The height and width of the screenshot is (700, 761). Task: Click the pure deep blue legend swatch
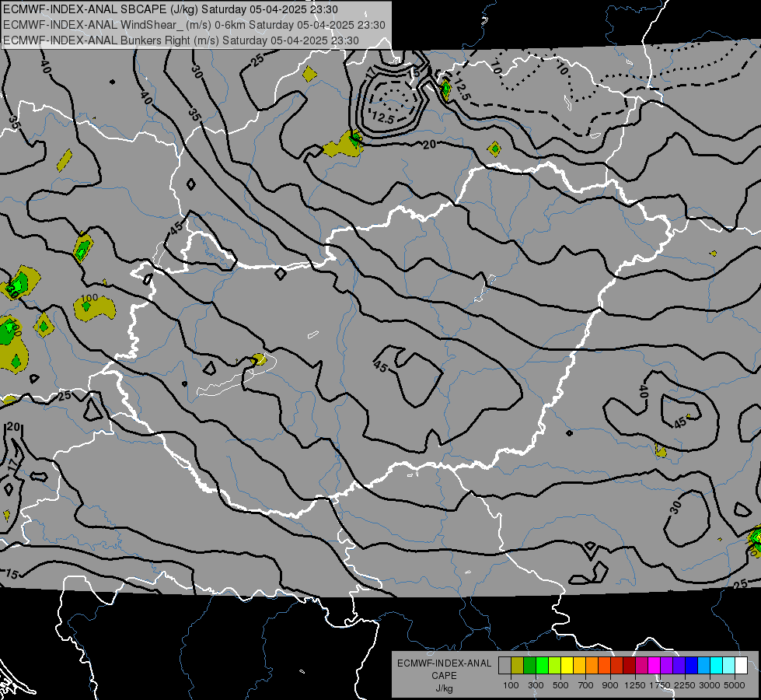692,666
